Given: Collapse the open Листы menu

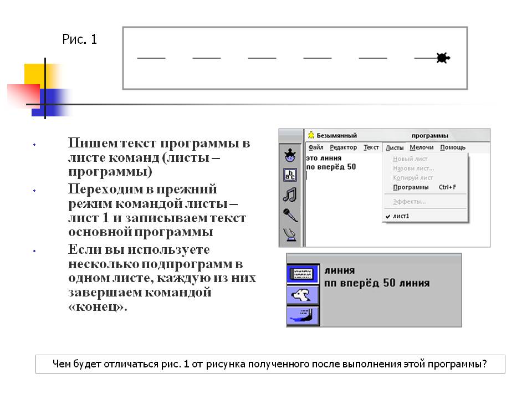Looking at the screenshot, I should pos(395,147).
